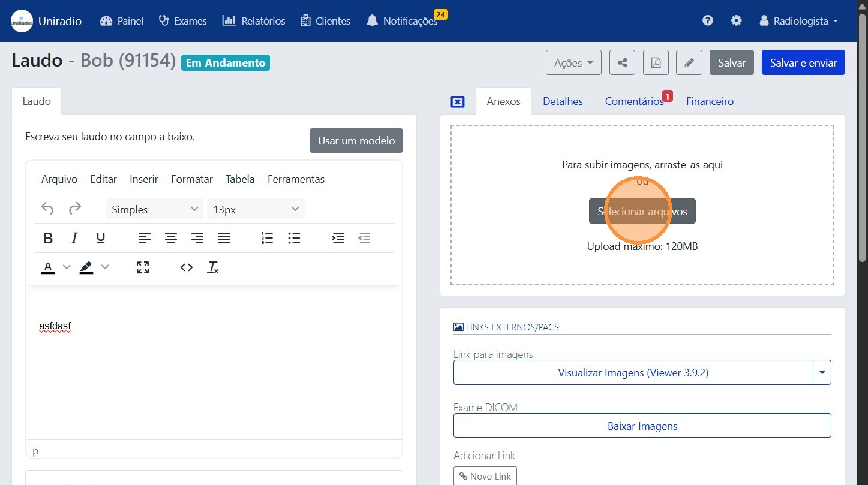The height and width of the screenshot is (485, 868).
Task: Open the Arquivo editor menu
Action: click(x=59, y=179)
